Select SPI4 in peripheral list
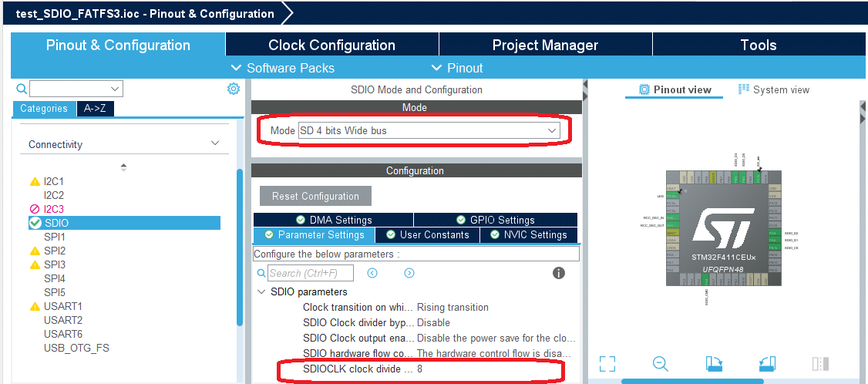This screenshot has width=868, height=384. point(55,278)
